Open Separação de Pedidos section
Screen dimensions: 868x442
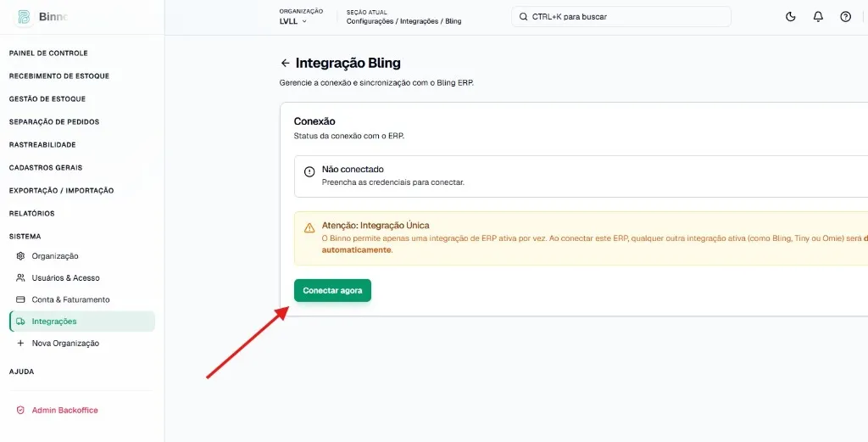(54, 122)
